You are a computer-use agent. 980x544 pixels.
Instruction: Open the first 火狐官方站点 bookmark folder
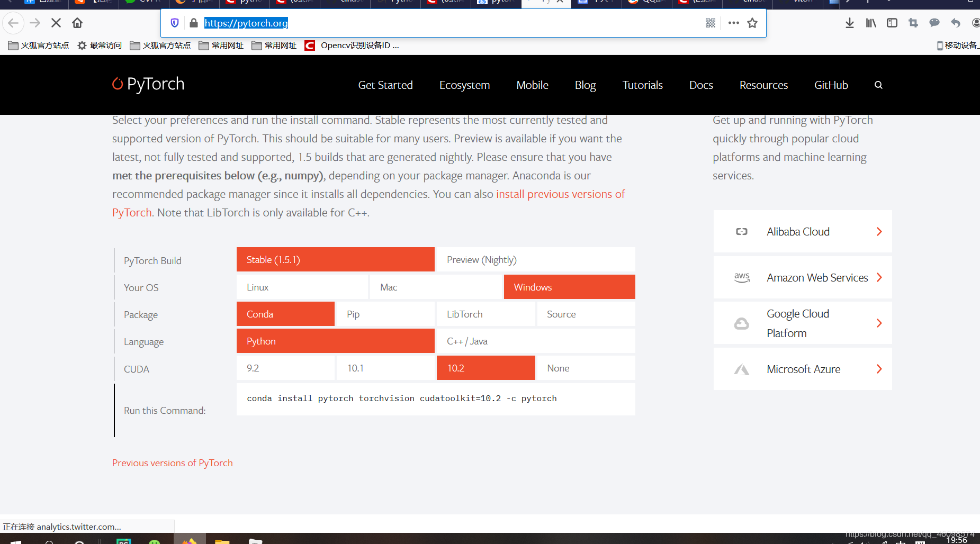(39, 46)
